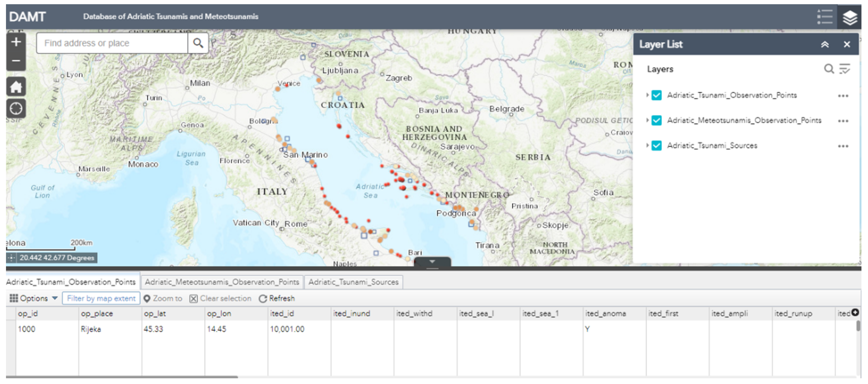
Task: Click the Find address or place field
Action: (x=111, y=43)
